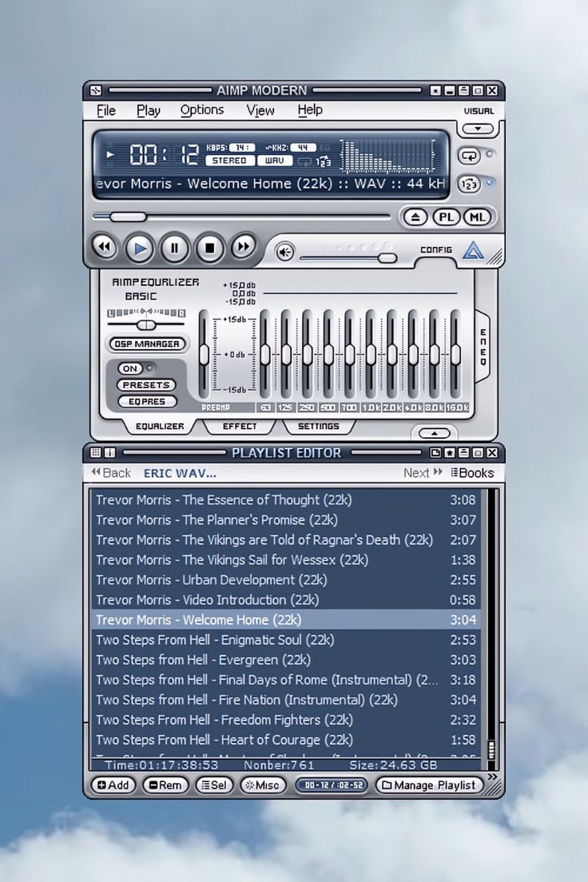Mute audio via the speaker icon
Image resolution: width=588 pixels, height=882 pixels.
coord(285,252)
